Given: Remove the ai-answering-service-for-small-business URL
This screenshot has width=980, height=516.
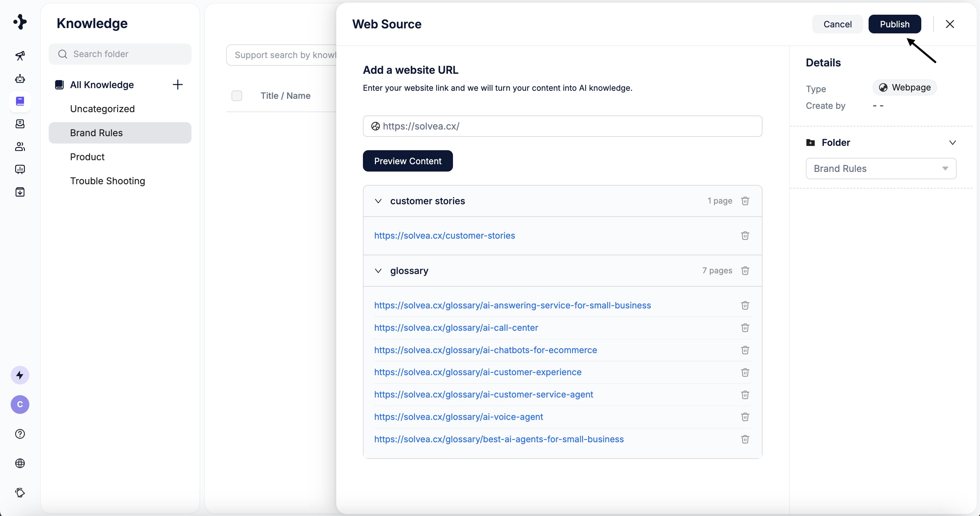Looking at the screenshot, I should 745,305.
